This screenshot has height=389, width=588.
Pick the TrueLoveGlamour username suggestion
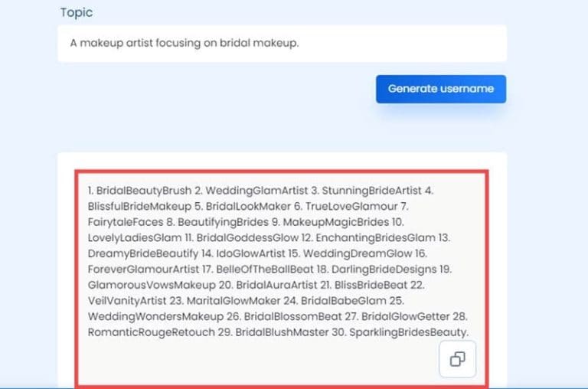[351, 206]
